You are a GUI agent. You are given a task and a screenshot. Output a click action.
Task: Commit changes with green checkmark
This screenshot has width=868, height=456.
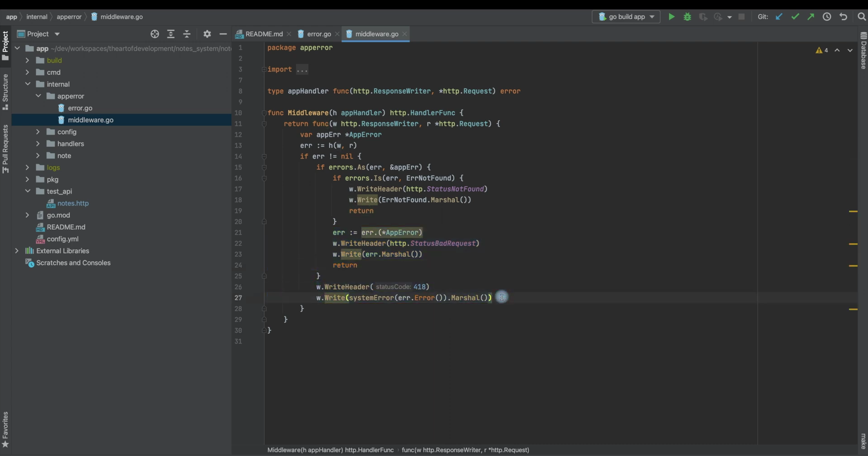pos(795,17)
